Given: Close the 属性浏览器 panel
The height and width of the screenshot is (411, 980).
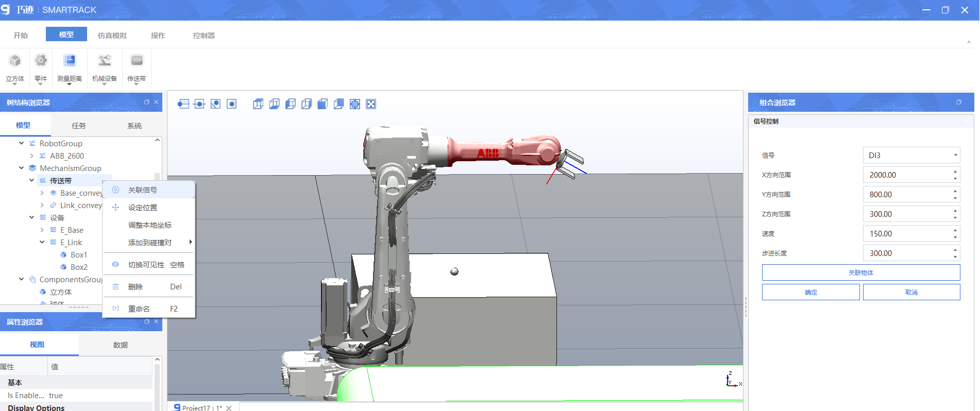Looking at the screenshot, I should [x=156, y=321].
